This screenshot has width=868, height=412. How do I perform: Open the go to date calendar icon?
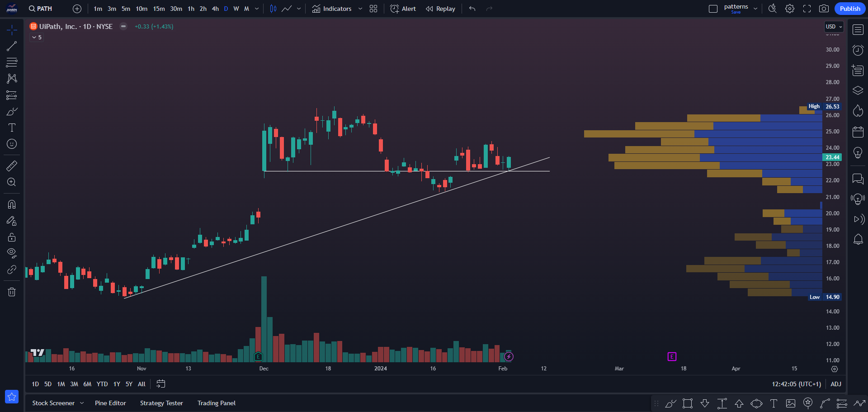(x=160, y=384)
